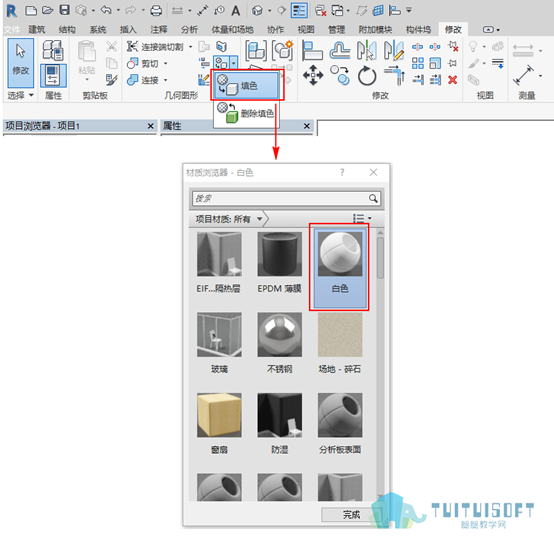Screen dimensions: 554x536
Task: Select the Move tool in Modify panel
Action: click(x=313, y=75)
